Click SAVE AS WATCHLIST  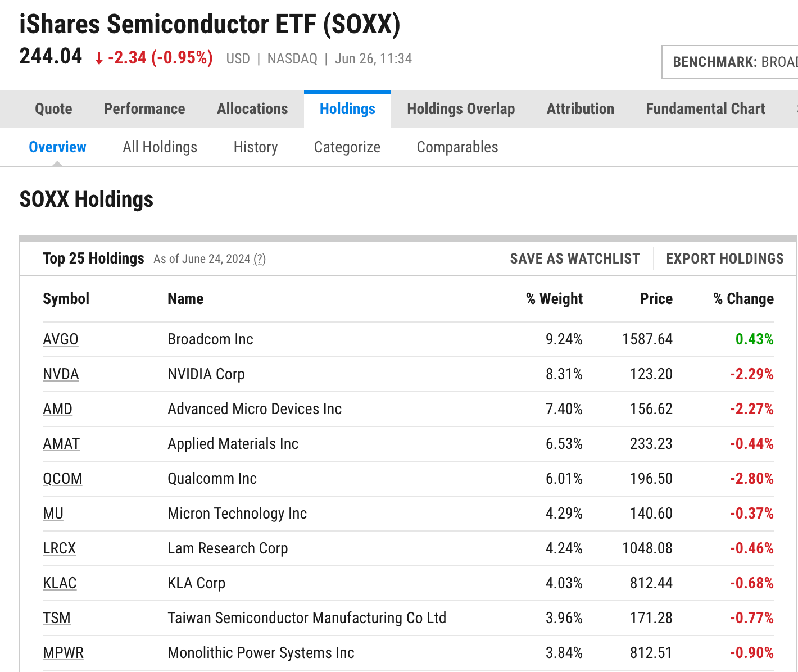click(x=575, y=258)
